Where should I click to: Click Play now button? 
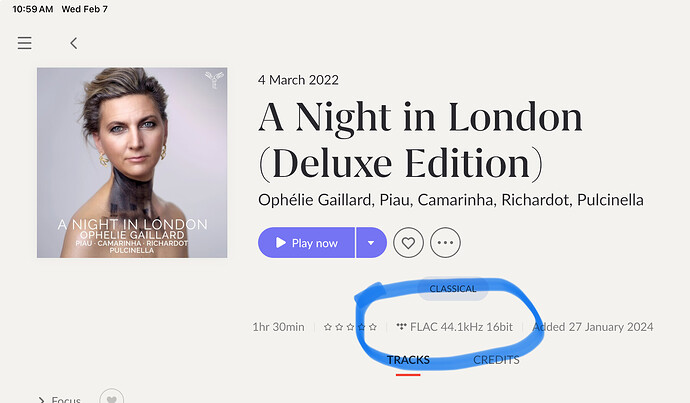(x=306, y=243)
